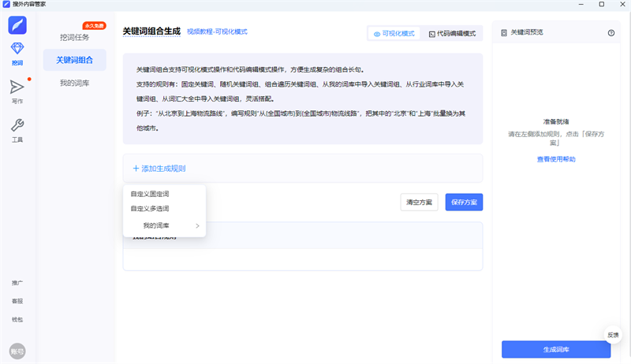631x364 pixels.
Task: Open the 写作 paper-plane section
Action: (17, 91)
